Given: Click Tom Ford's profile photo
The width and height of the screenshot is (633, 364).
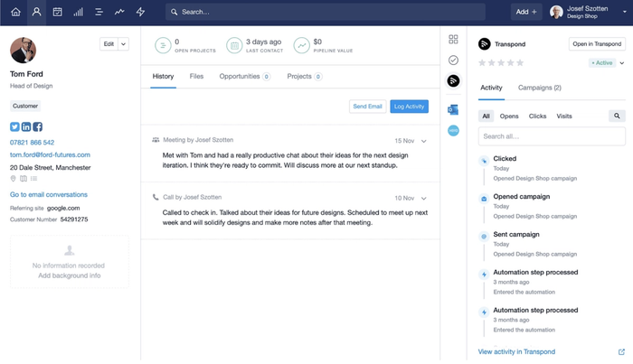Looking at the screenshot, I should coord(23,51).
